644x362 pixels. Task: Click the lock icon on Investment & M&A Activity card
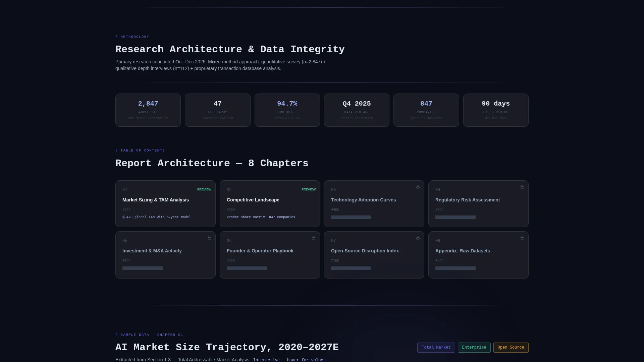209,238
